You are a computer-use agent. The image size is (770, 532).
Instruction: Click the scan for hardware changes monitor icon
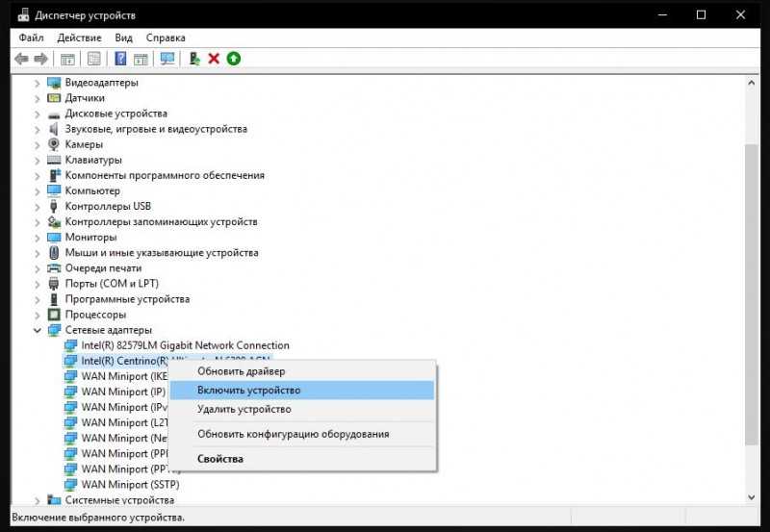click(167, 59)
